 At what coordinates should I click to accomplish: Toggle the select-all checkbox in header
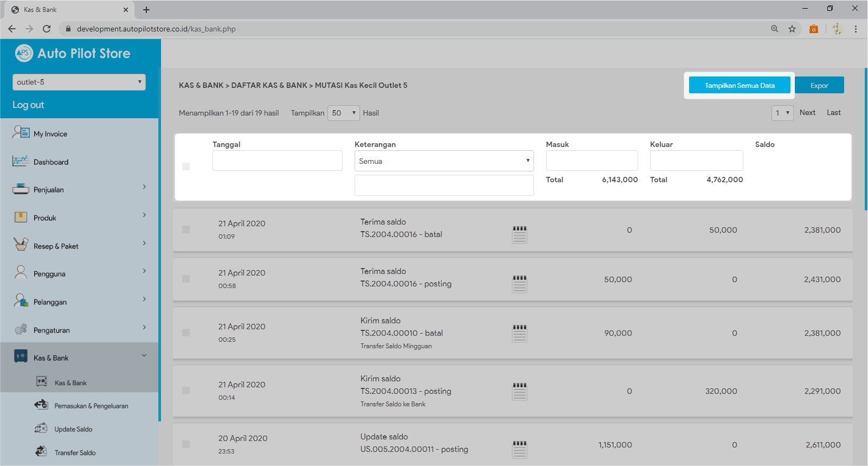pos(186,167)
